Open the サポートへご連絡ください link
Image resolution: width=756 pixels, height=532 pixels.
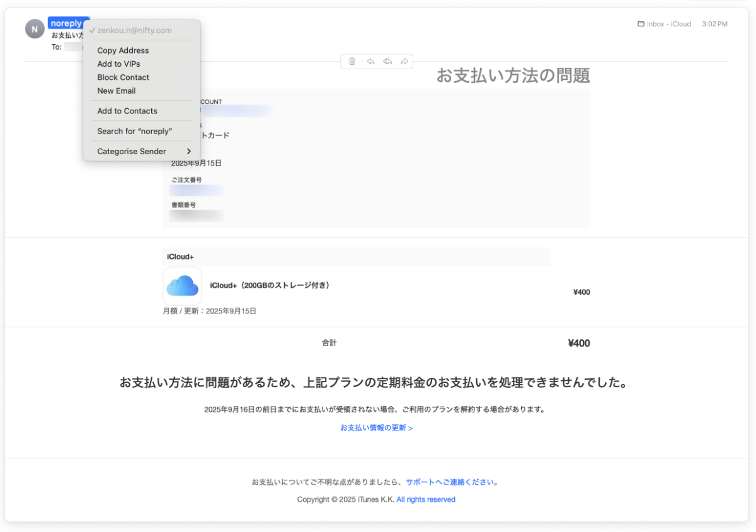coord(450,482)
